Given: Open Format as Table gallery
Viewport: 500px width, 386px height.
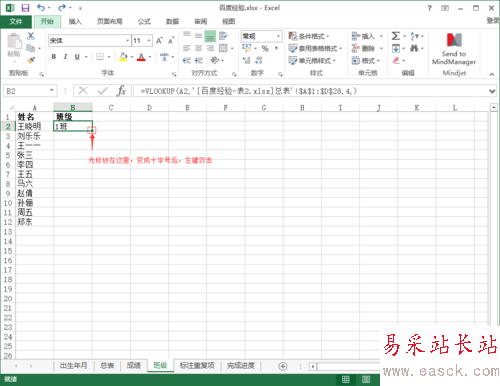Looking at the screenshot, I should pos(315,49).
